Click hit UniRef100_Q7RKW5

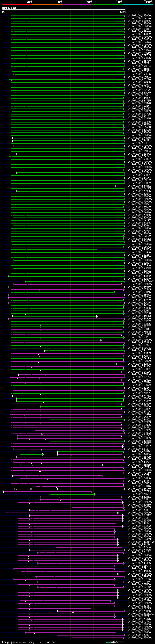[x=139, y=138]
